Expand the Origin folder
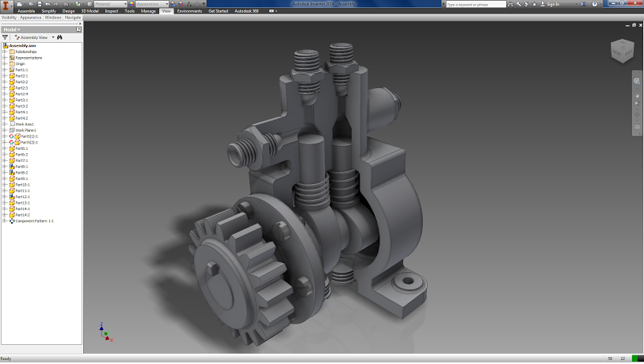The height and width of the screenshot is (364, 644). (5, 63)
